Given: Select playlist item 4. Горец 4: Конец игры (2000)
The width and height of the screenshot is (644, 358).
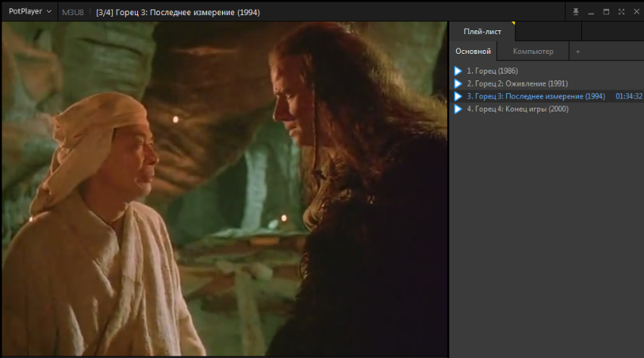Looking at the screenshot, I should point(547,109).
